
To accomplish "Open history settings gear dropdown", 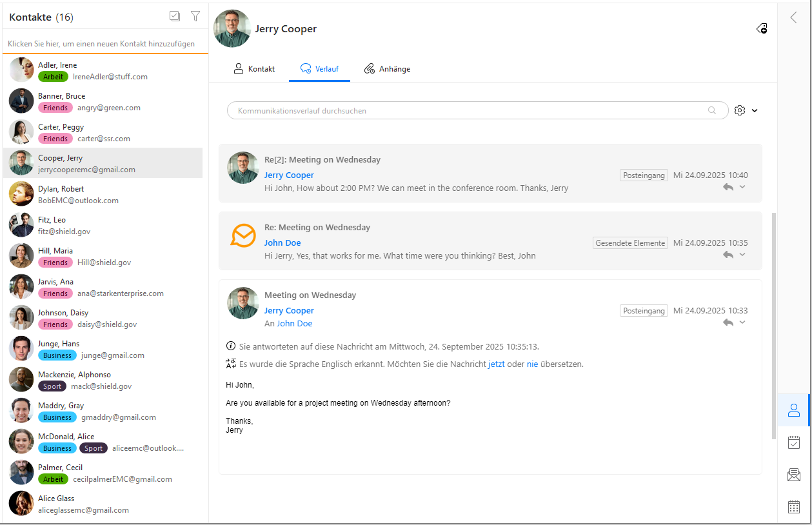I will (x=746, y=110).
